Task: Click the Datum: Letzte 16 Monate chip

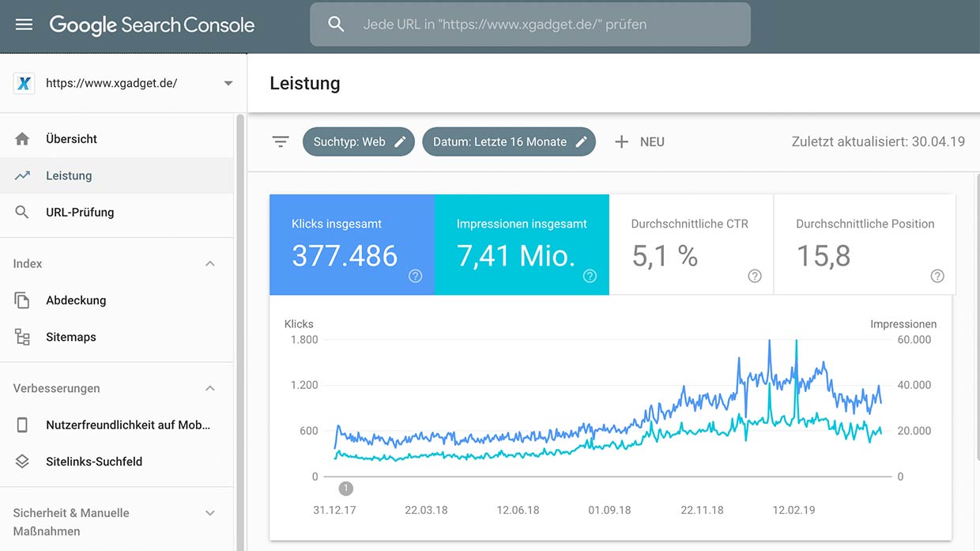Action: click(508, 142)
